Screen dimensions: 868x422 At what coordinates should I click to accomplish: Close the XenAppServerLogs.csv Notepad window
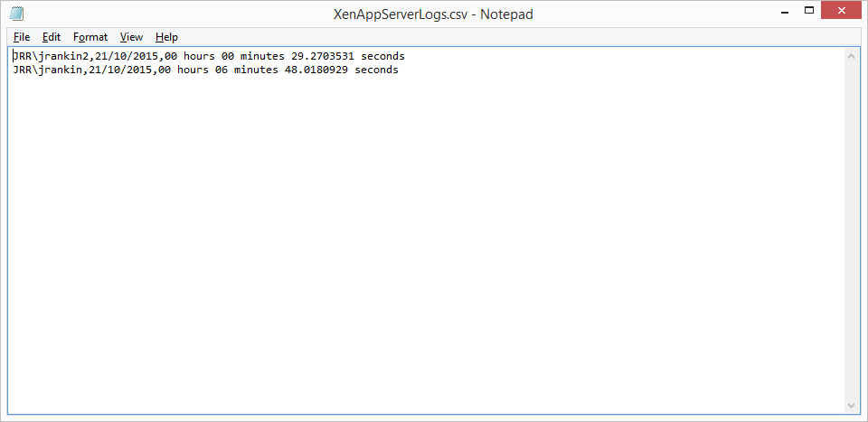tap(842, 10)
